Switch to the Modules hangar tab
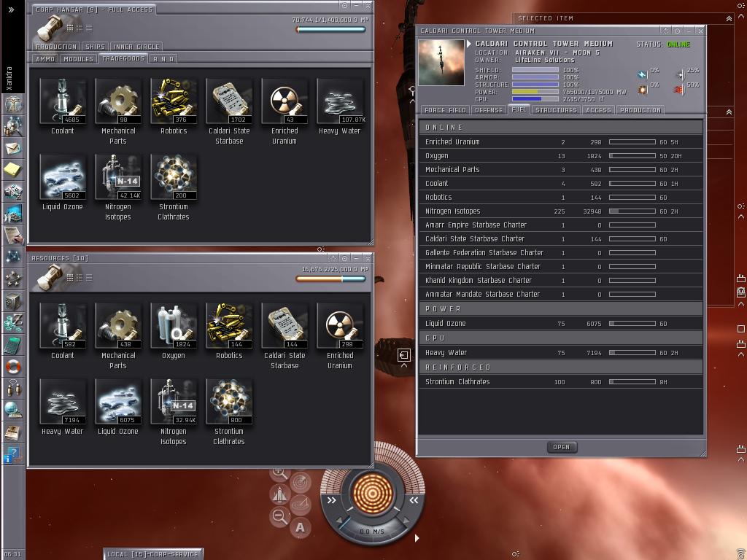 click(x=78, y=59)
